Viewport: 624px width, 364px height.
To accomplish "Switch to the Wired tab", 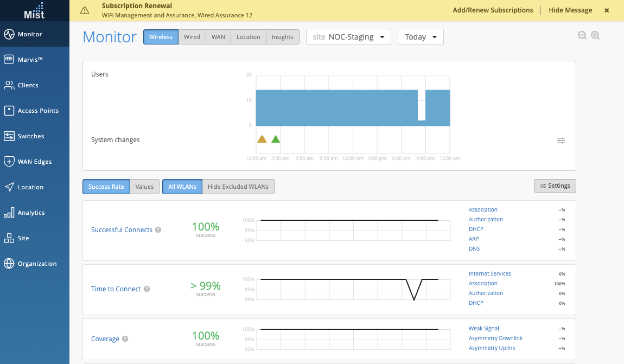I will (192, 37).
